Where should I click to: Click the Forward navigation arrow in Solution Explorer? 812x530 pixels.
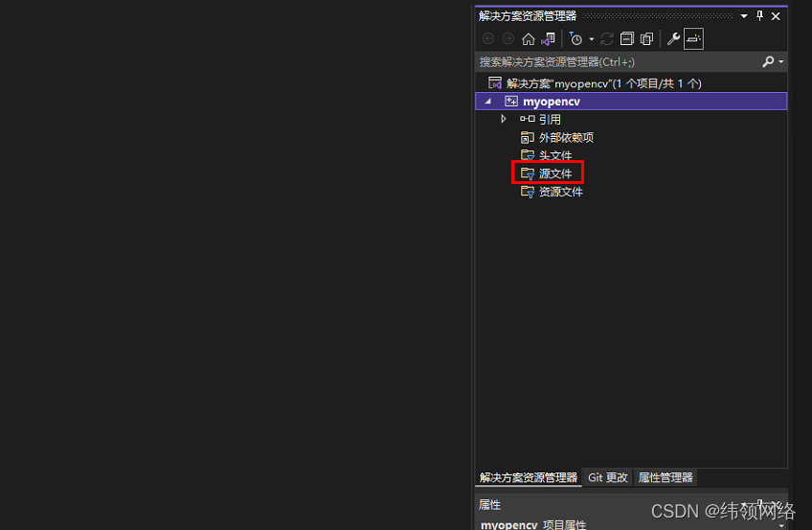(508, 39)
